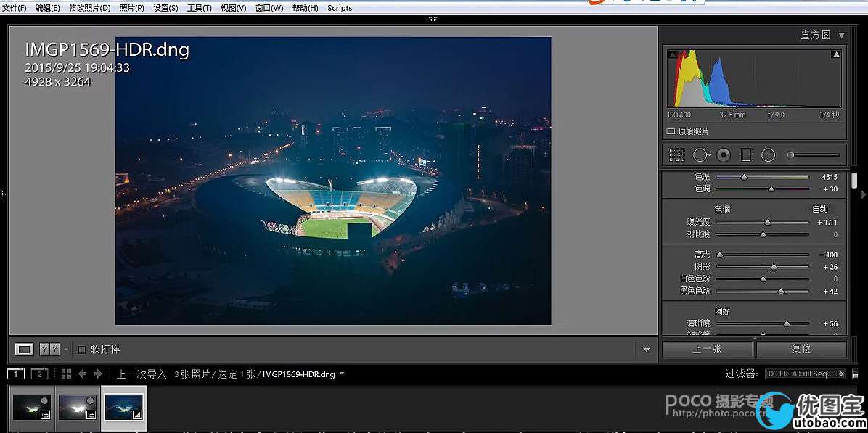This screenshot has height=433, width=868.
Task: Adjust the 色温 slider
Action: click(743, 177)
